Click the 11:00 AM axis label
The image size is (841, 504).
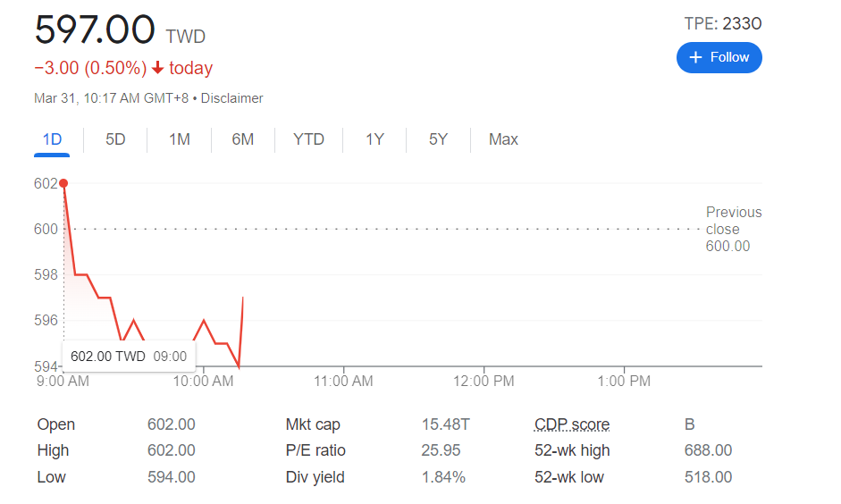pyautogui.click(x=343, y=382)
